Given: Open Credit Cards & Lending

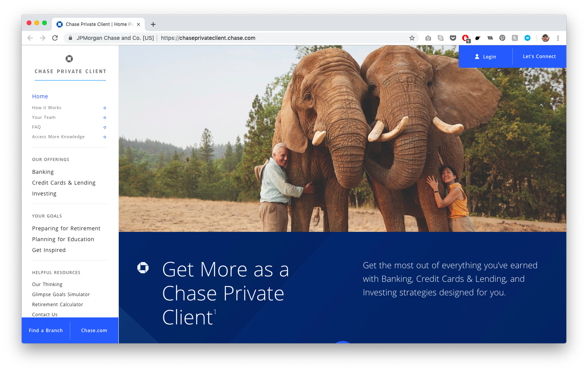Looking at the screenshot, I should pyautogui.click(x=64, y=183).
